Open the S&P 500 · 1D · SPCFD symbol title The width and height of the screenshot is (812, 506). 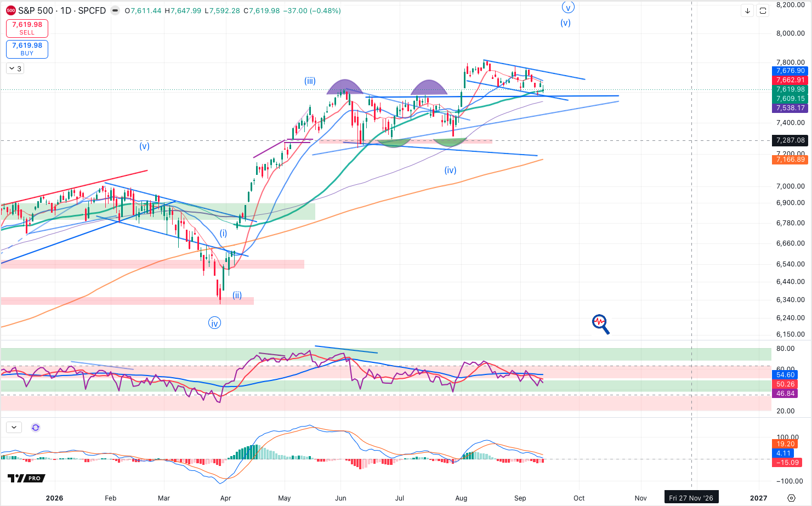point(62,10)
